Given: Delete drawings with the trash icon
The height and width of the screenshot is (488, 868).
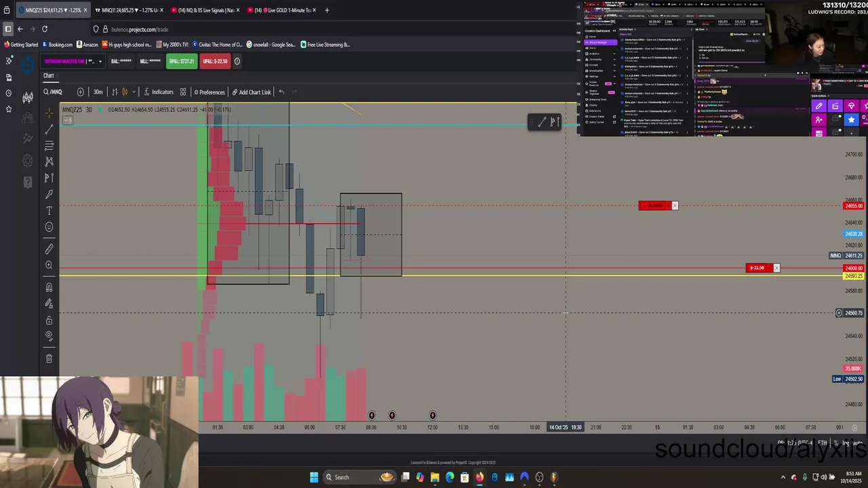Looking at the screenshot, I should 49,359.
